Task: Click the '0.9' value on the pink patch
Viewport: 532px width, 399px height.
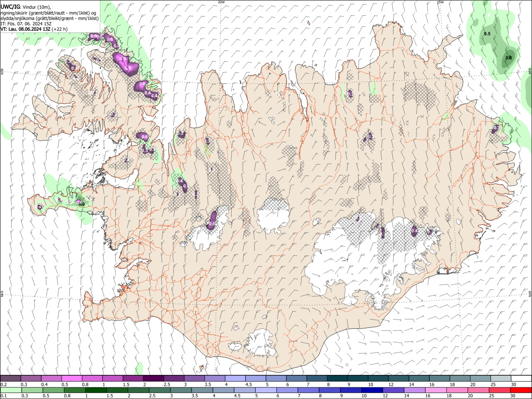Action: tap(122, 59)
